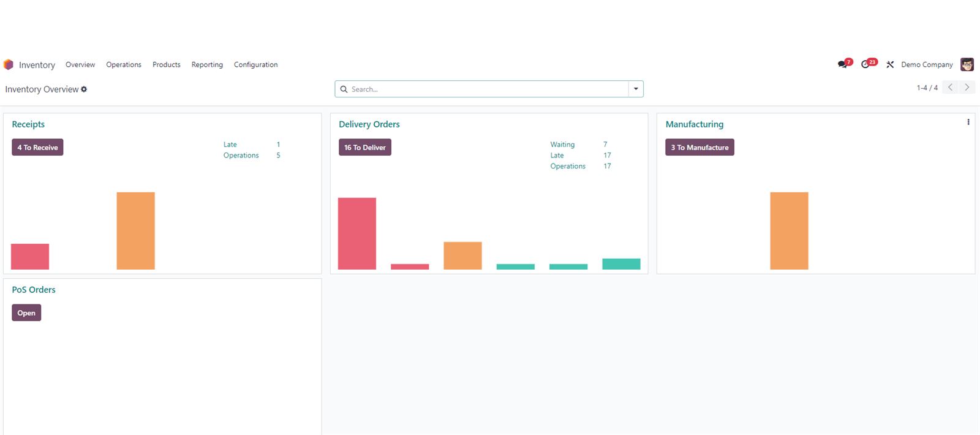The width and height of the screenshot is (980, 435).
Task: Click the magnifier icon in search bar
Action: click(344, 89)
